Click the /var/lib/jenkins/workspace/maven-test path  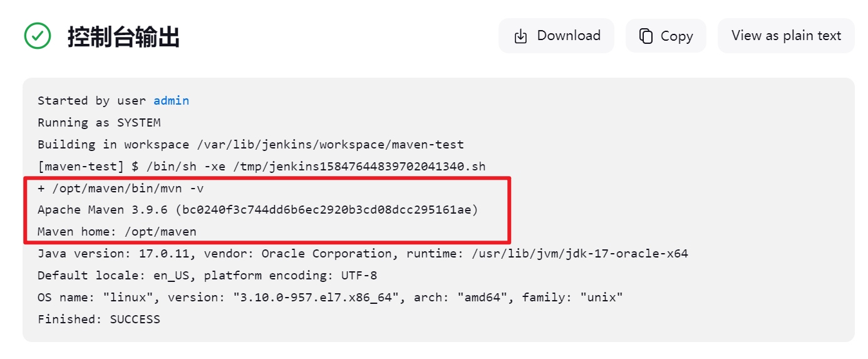point(329,145)
